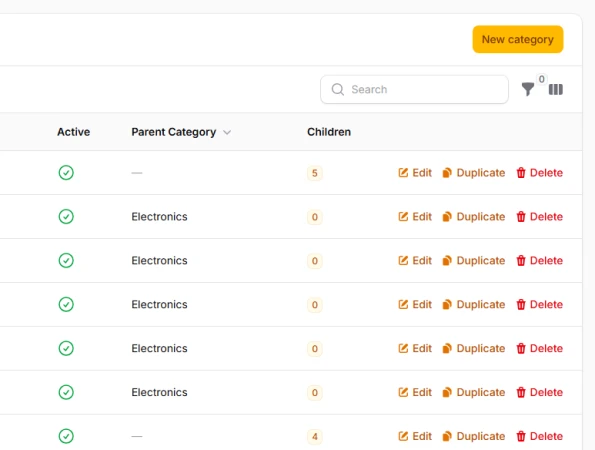595x450 pixels.
Task: Select the Active column header
Action: (74, 132)
